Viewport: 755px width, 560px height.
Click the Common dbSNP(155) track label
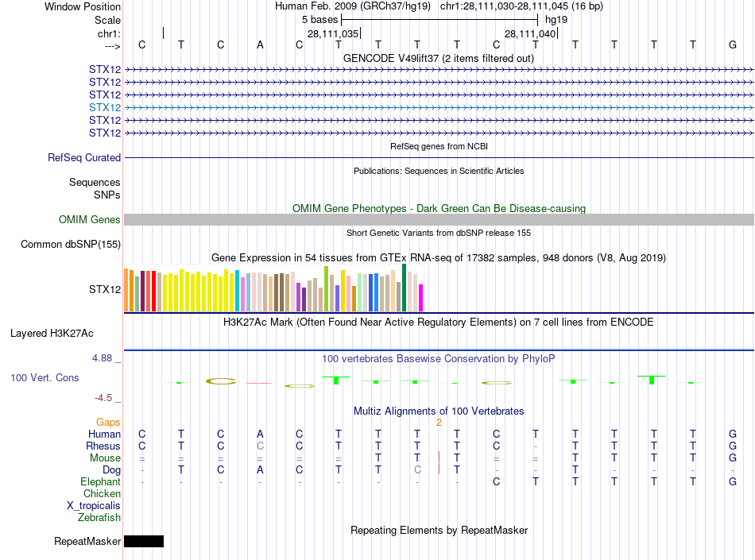click(x=70, y=244)
